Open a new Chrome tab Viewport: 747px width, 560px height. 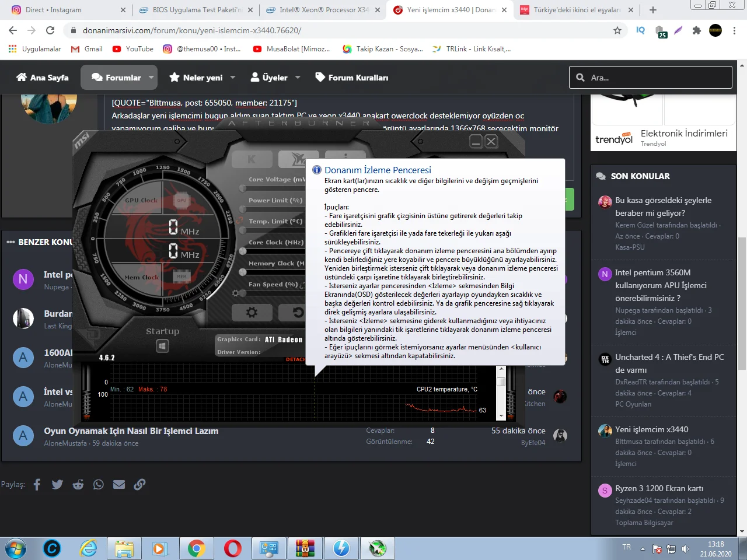point(653,10)
